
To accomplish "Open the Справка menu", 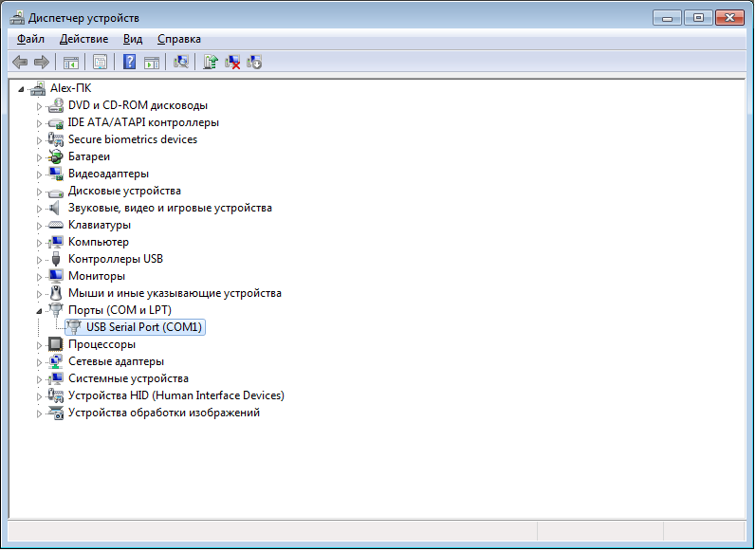I will click(179, 39).
